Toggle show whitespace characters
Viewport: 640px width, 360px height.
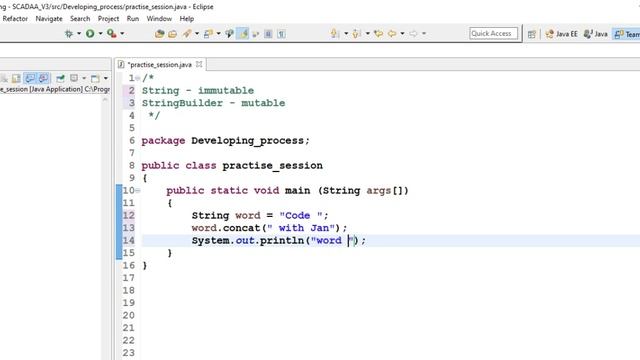click(281, 34)
